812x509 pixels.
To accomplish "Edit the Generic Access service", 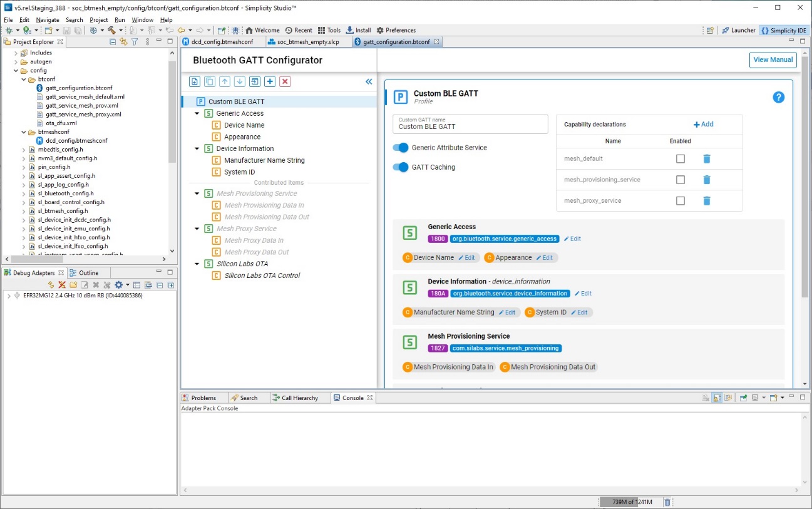I will (572, 239).
